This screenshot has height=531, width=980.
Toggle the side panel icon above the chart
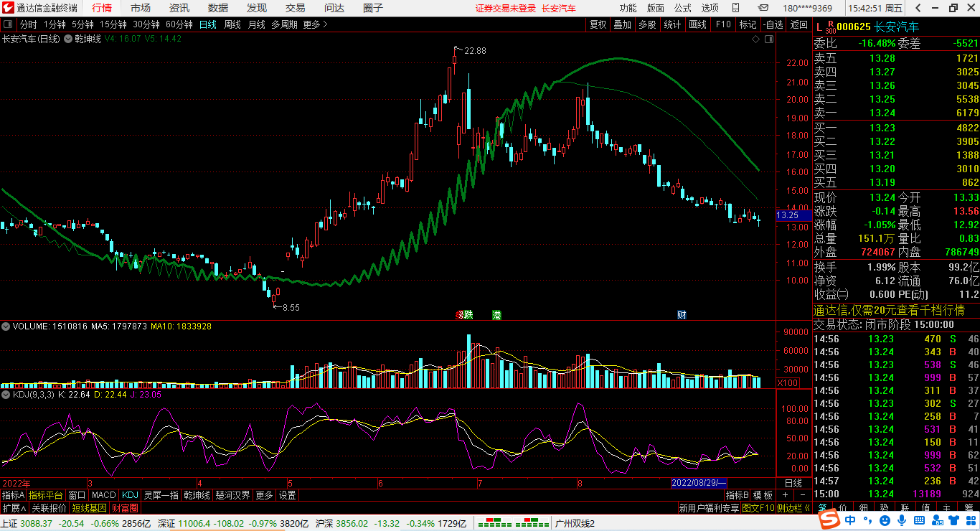pos(770,39)
